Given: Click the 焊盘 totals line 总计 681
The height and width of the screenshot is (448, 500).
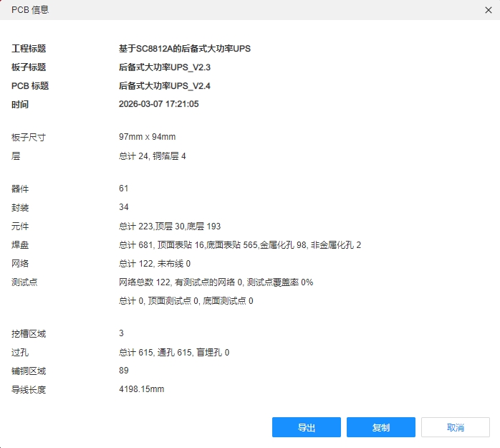Looking at the screenshot, I should 239,244.
